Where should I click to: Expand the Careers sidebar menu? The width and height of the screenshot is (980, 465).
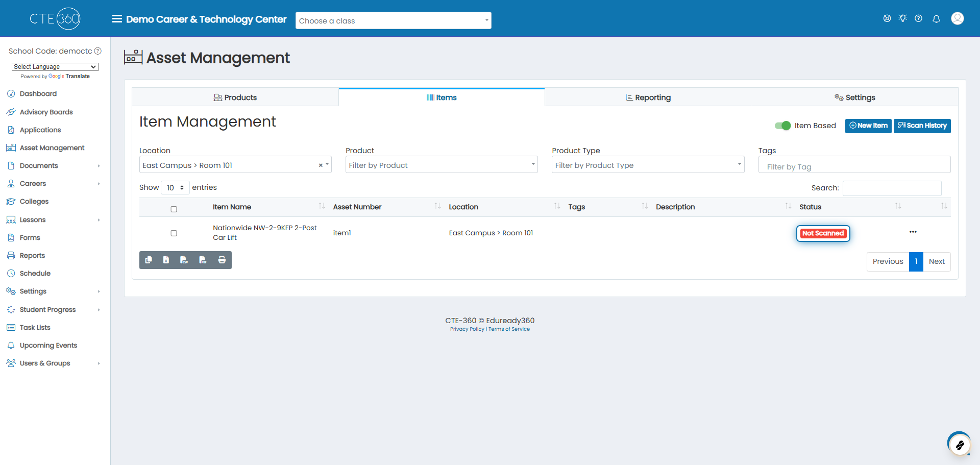coord(55,184)
